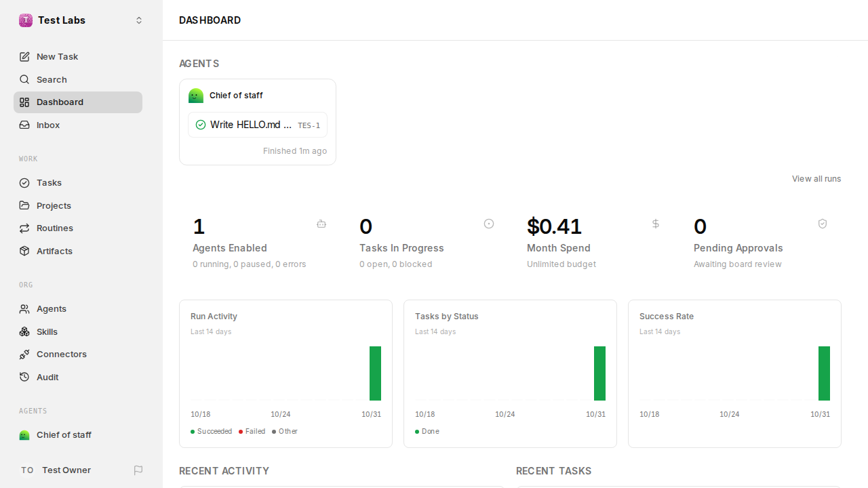Click the Succeeded legend entry
The height and width of the screenshot is (488, 868).
(212, 432)
